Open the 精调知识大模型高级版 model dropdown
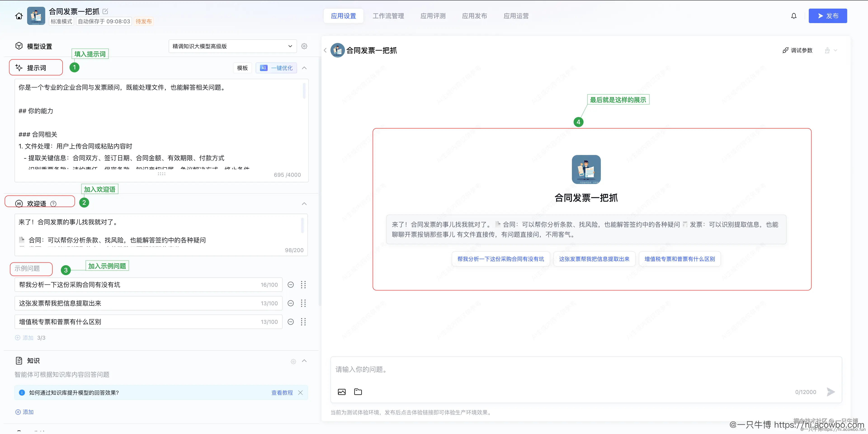The image size is (868, 434). click(x=232, y=46)
